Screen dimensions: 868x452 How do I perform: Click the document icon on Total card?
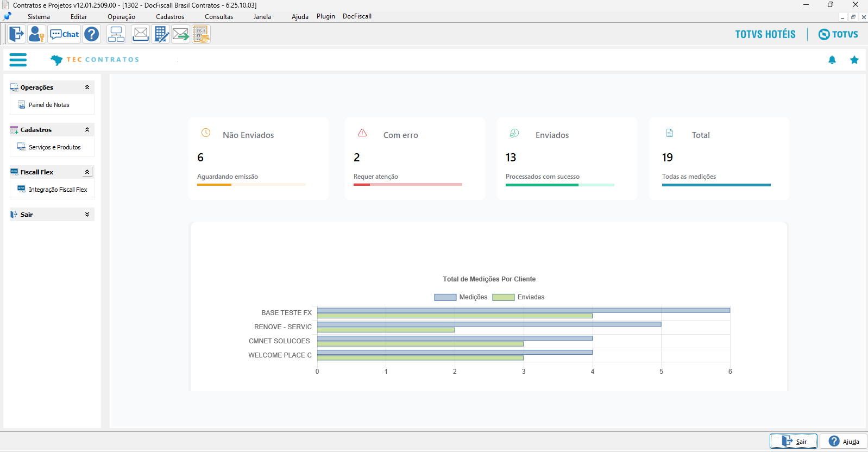[x=670, y=133]
